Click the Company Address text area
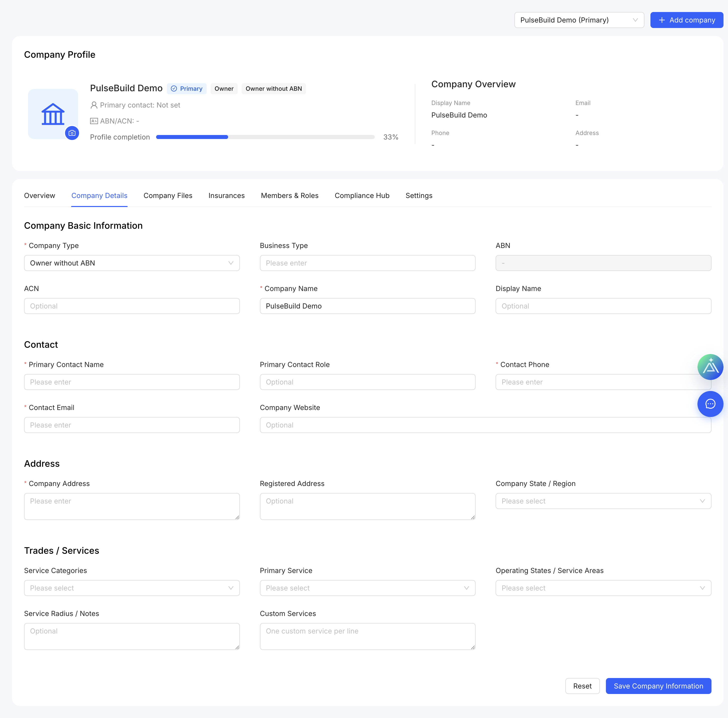The width and height of the screenshot is (728, 718). [132, 507]
